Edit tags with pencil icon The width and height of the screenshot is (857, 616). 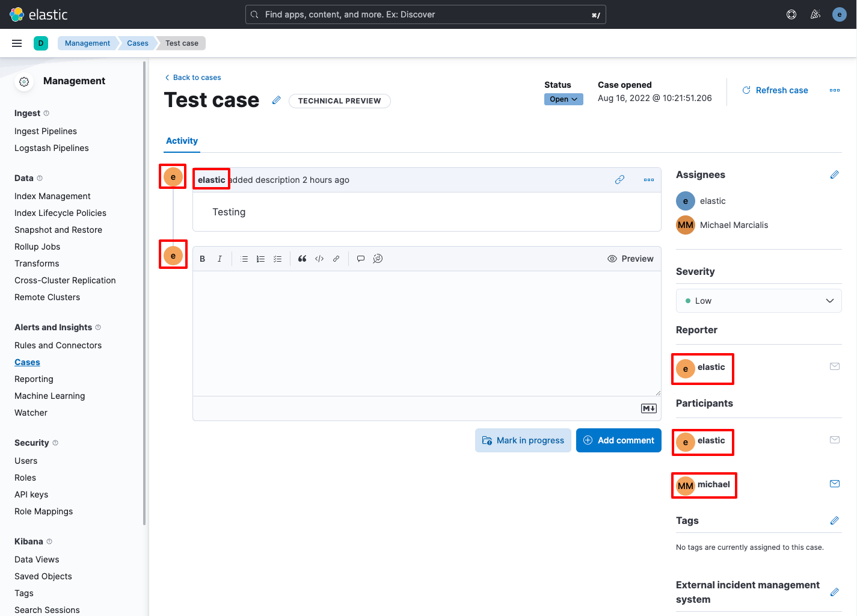(835, 520)
